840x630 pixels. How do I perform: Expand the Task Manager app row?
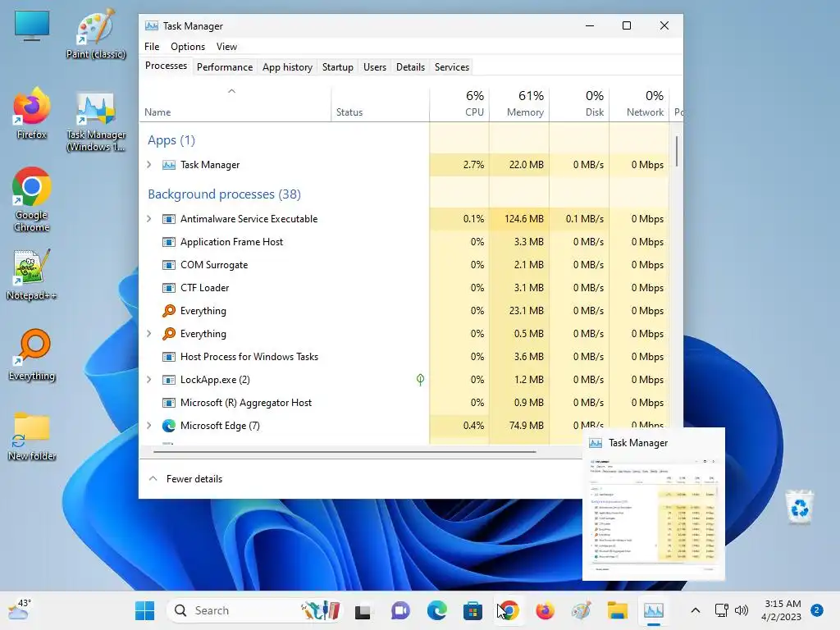(149, 164)
